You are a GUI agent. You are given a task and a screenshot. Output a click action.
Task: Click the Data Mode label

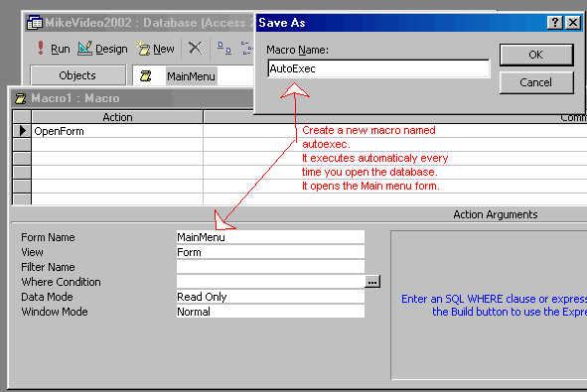(47, 297)
